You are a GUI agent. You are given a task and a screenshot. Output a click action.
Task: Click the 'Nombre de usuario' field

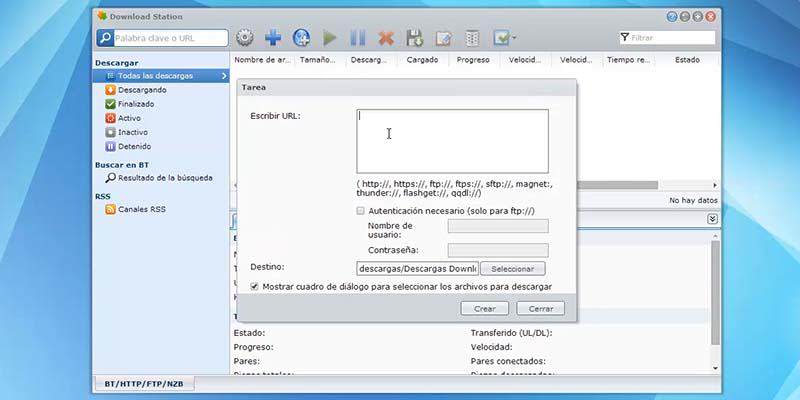point(498,226)
